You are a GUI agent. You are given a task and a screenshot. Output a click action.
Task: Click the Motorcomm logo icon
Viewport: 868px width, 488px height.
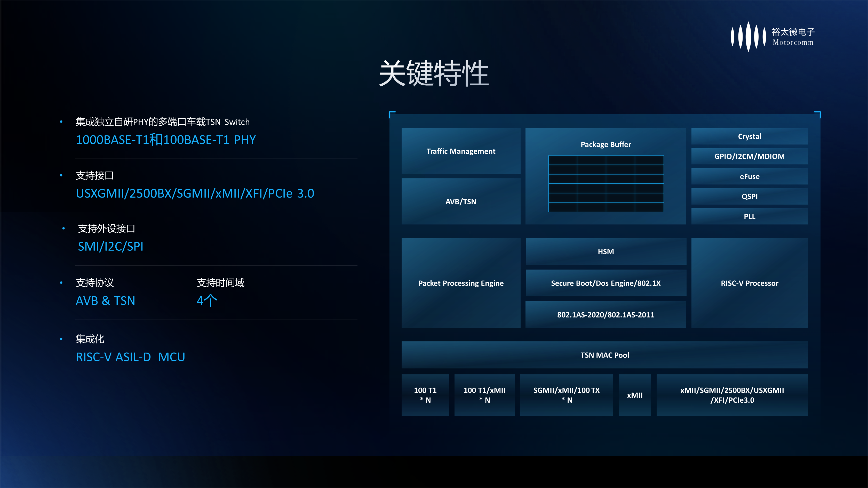pos(748,36)
